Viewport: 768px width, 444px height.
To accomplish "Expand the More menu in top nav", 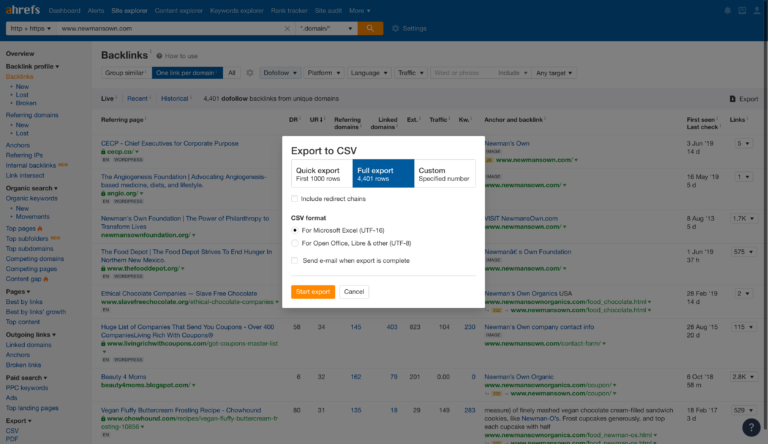I will pyautogui.click(x=360, y=10).
